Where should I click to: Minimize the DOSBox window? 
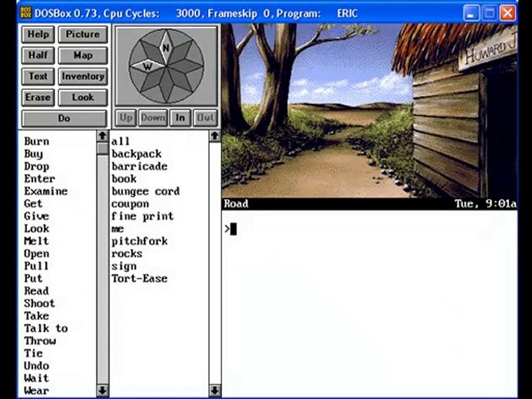(x=471, y=13)
